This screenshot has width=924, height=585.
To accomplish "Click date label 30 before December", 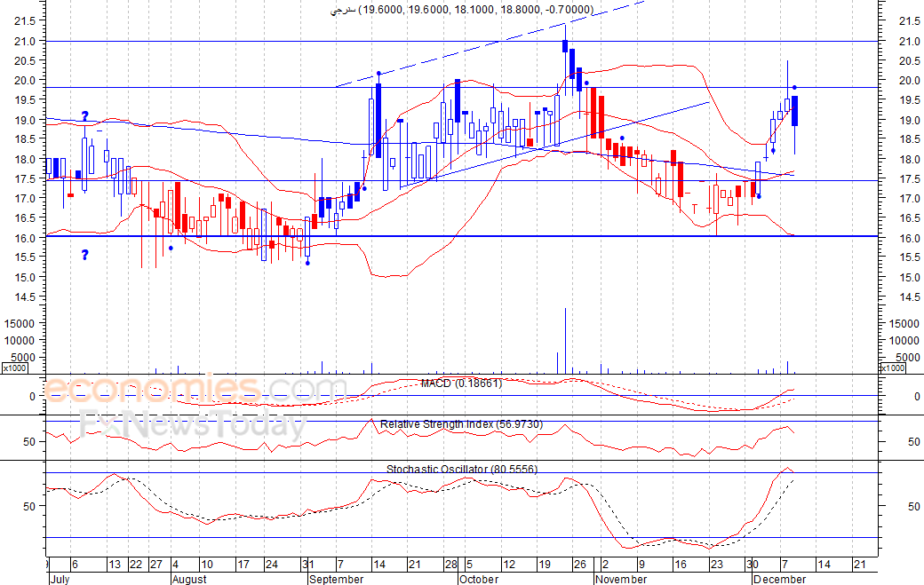I will (x=752, y=565).
